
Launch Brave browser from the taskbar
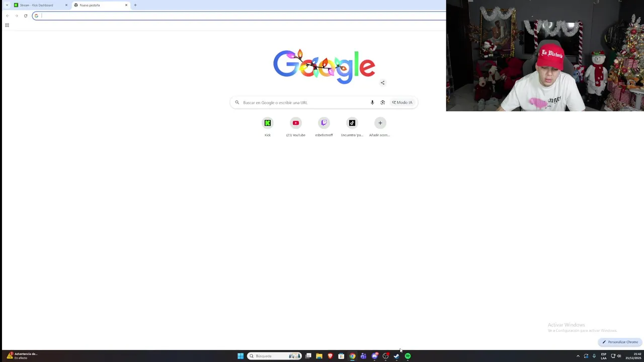pyautogui.click(x=330, y=356)
